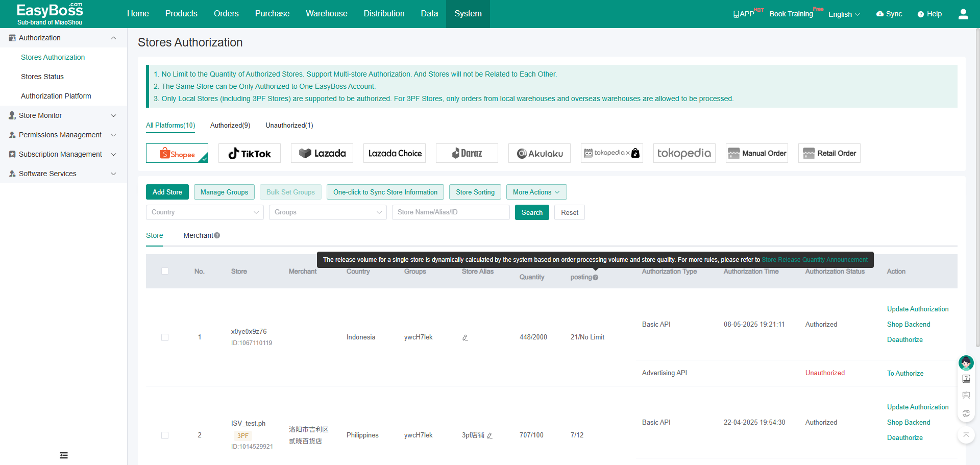Select the Tokopedia platform logo

684,153
